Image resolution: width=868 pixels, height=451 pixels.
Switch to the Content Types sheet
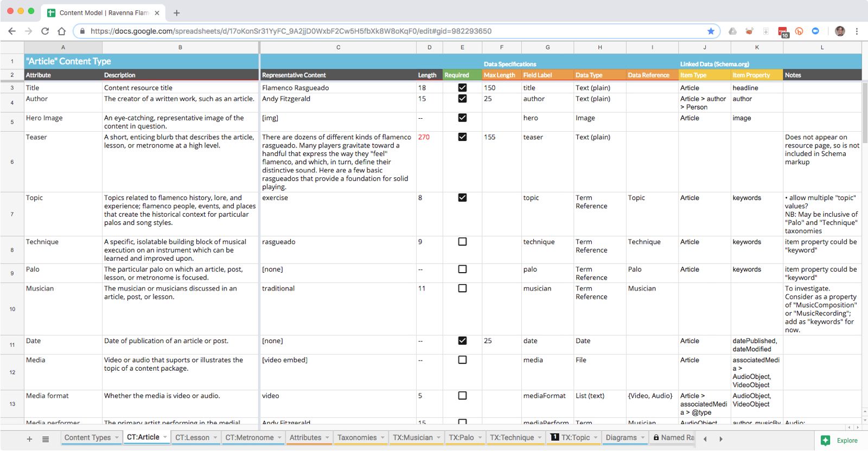pyautogui.click(x=87, y=437)
